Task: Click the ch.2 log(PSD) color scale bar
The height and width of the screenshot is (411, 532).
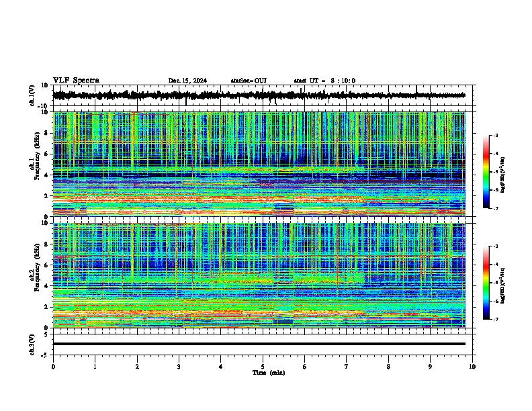Action: click(x=486, y=283)
